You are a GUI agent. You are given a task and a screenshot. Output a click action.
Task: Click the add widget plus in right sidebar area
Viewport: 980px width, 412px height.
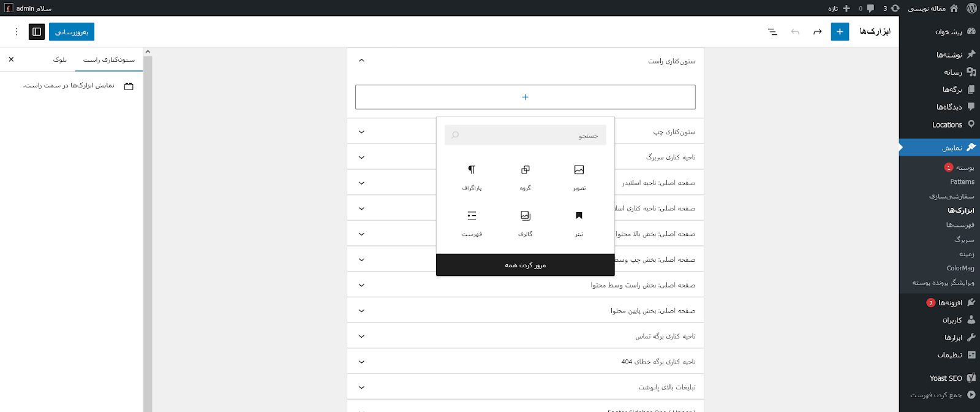pos(525,97)
